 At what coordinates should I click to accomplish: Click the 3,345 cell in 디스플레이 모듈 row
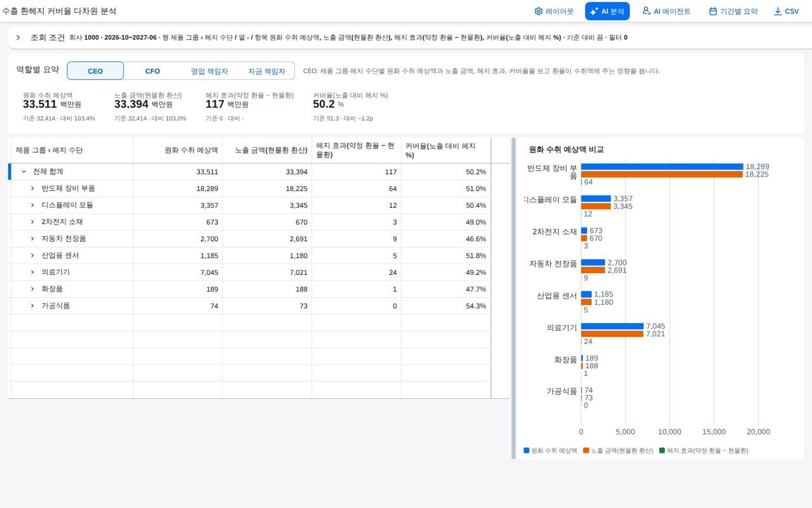tap(267, 206)
